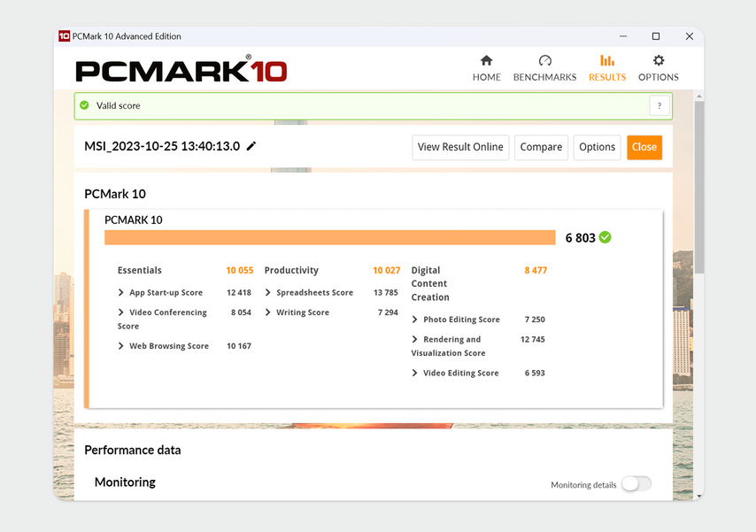Expand Writing Score details
The width and height of the screenshot is (756, 532).
tap(267, 312)
